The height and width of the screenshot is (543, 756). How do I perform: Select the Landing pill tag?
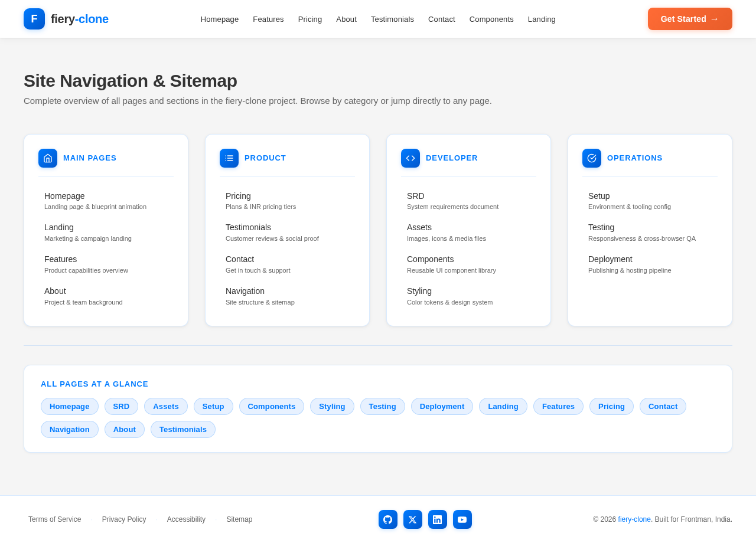point(503,407)
